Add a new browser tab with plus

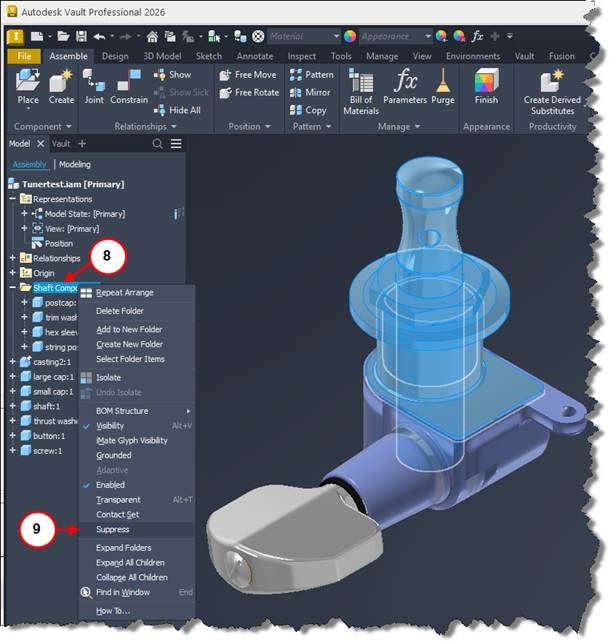click(x=82, y=144)
